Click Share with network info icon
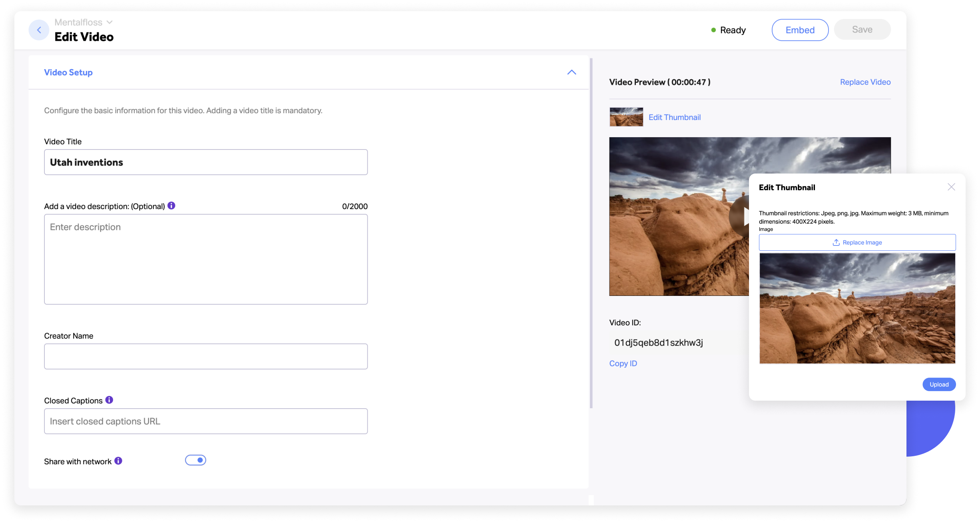Screen dimensions: 980x523 pyautogui.click(x=118, y=461)
